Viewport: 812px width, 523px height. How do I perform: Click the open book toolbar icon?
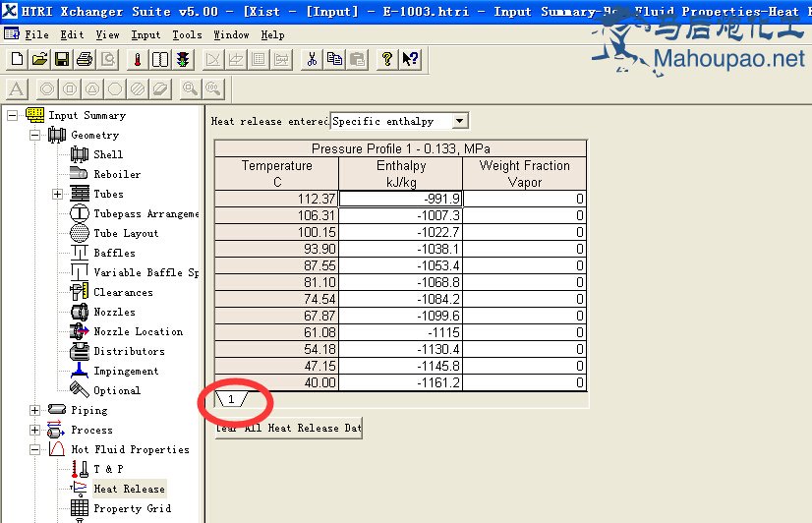(160, 60)
